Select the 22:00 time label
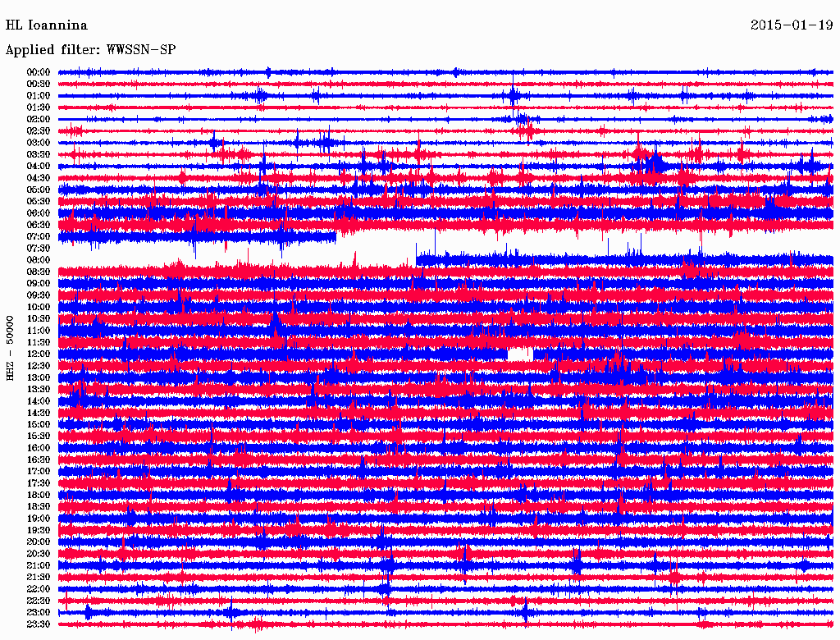 tap(39, 588)
